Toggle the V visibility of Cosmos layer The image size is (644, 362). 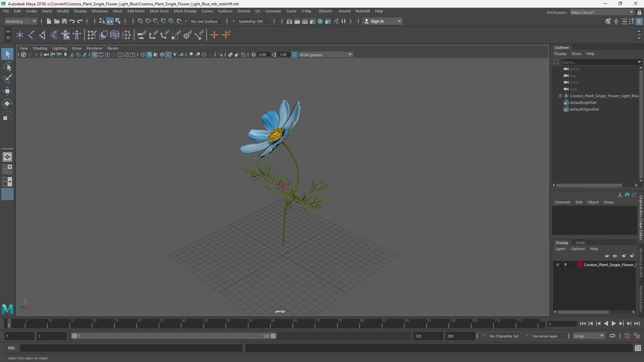[x=557, y=265]
